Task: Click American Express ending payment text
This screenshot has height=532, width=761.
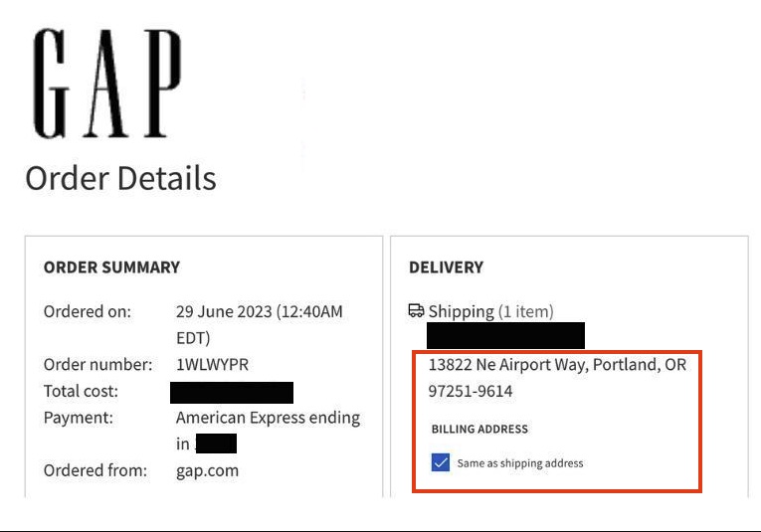Action: click(x=268, y=418)
